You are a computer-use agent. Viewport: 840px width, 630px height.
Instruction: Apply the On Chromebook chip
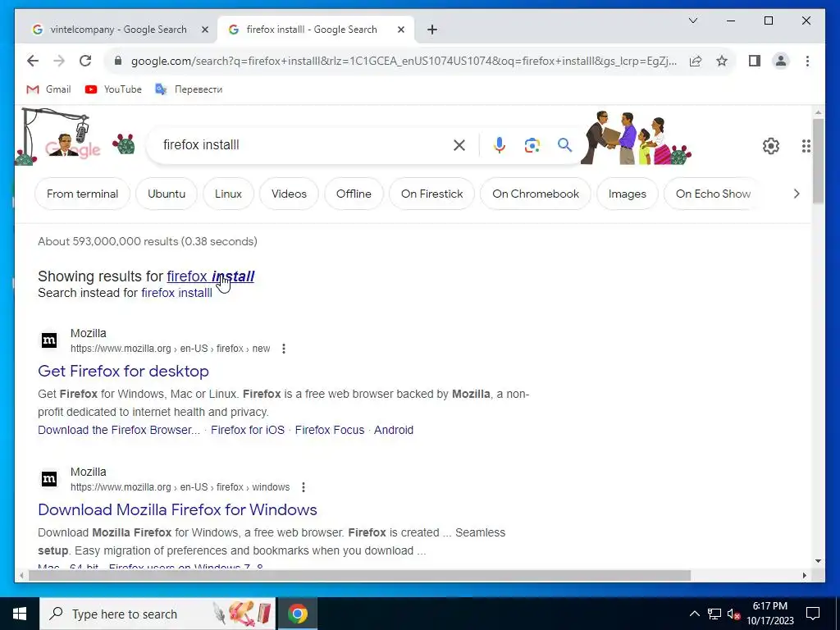pyautogui.click(x=536, y=194)
